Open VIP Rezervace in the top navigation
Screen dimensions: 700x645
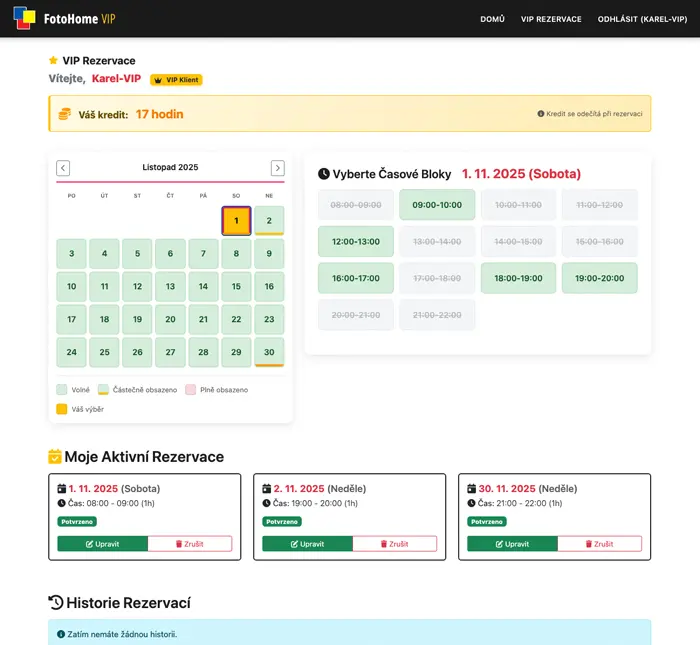551,19
